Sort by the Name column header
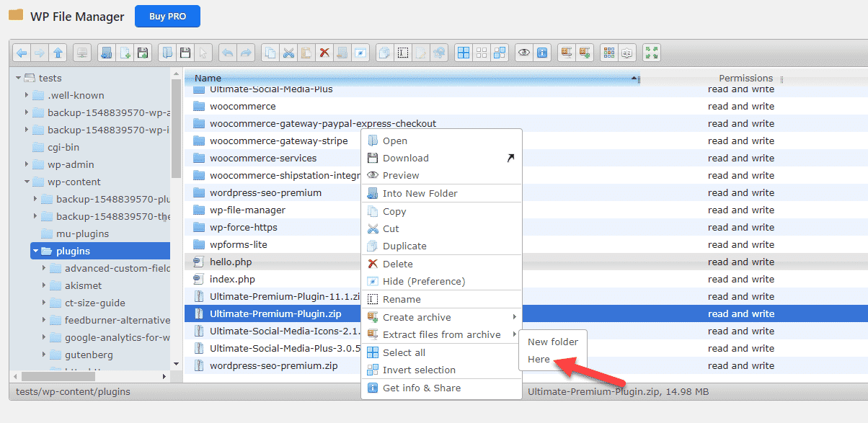 [412, 78]
